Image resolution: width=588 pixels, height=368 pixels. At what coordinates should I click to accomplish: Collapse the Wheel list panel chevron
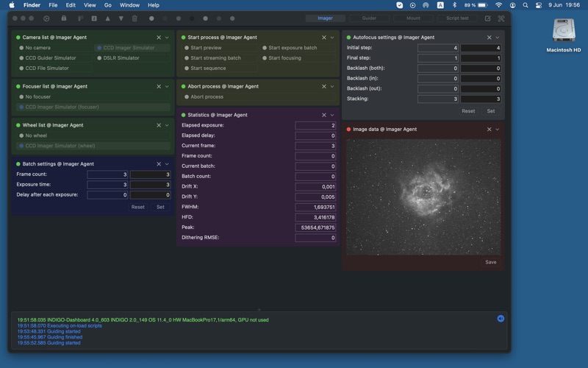[x=167, y=125]
